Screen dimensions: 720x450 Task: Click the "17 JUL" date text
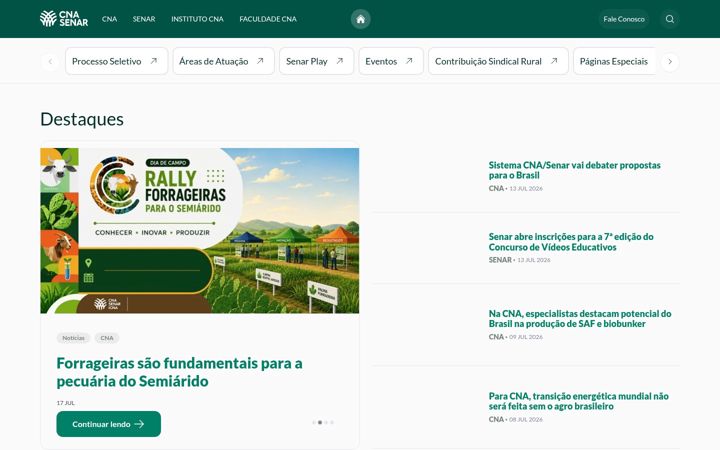(x=66, y=403)
